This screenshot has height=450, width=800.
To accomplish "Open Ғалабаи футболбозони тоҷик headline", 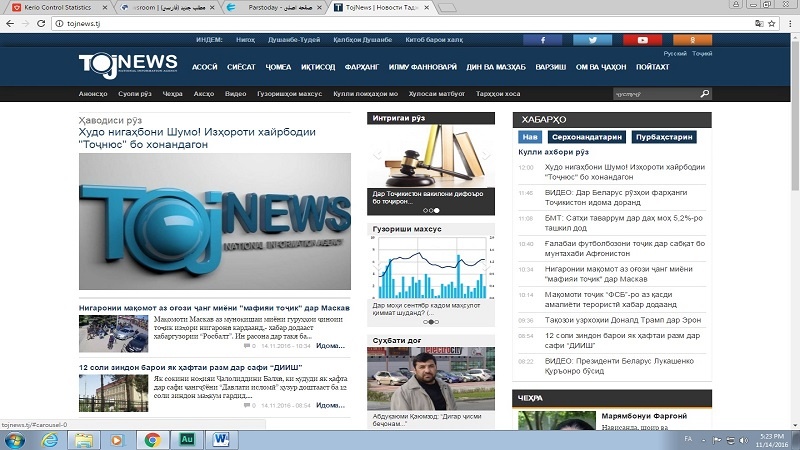I will coord(624,248).
